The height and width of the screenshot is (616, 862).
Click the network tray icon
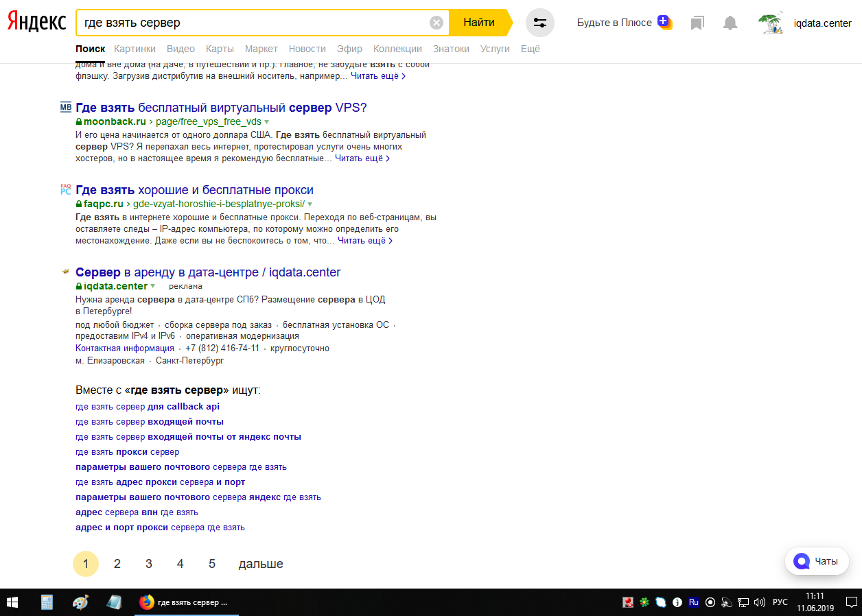[x=743, y=602]
